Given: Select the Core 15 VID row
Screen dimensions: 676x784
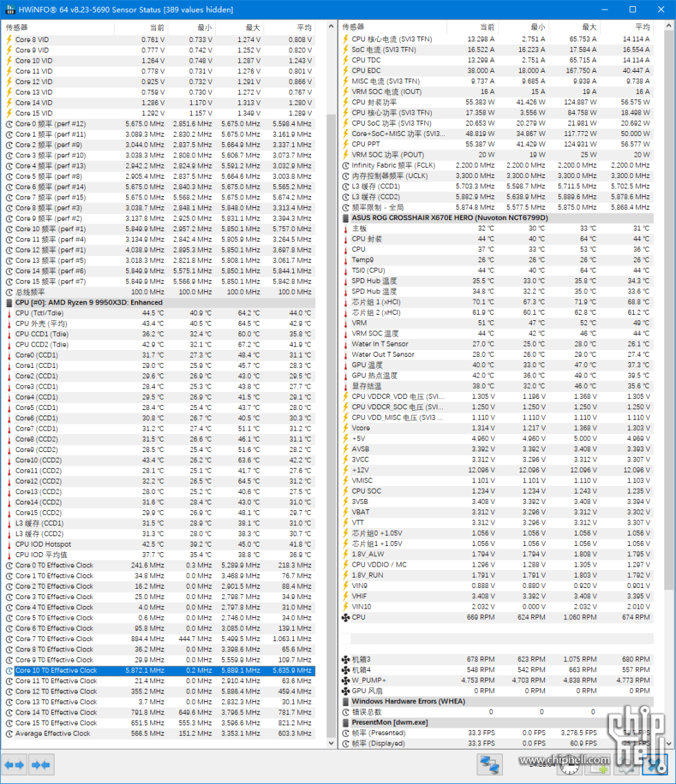Looking at the screenshot, I should (x=159, y=113).
